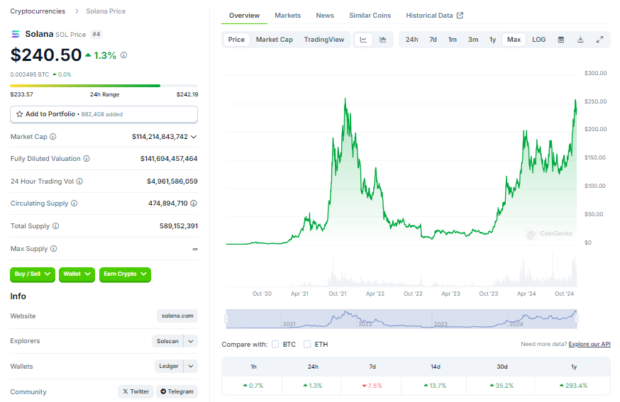Set chart range to 24h
The height and width of the screenshot is (402, 620).
(412, 40)
